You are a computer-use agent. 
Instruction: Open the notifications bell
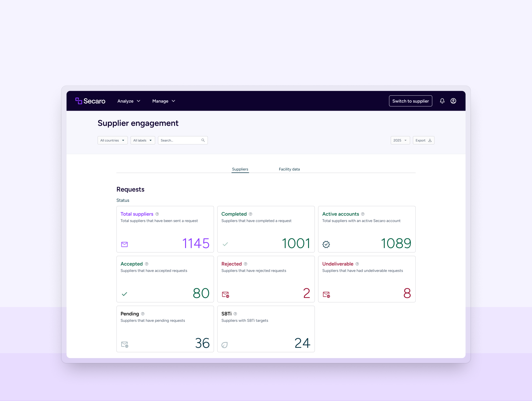point(442,101)
